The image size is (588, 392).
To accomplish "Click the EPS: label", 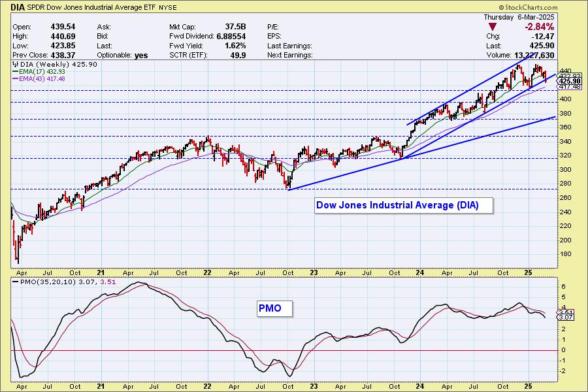I will point(274,37).
